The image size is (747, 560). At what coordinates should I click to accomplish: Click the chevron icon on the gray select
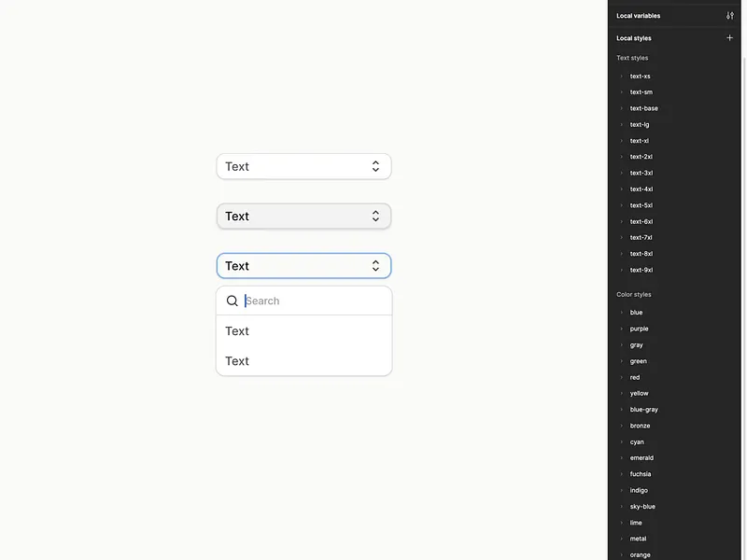coord(375,216)
